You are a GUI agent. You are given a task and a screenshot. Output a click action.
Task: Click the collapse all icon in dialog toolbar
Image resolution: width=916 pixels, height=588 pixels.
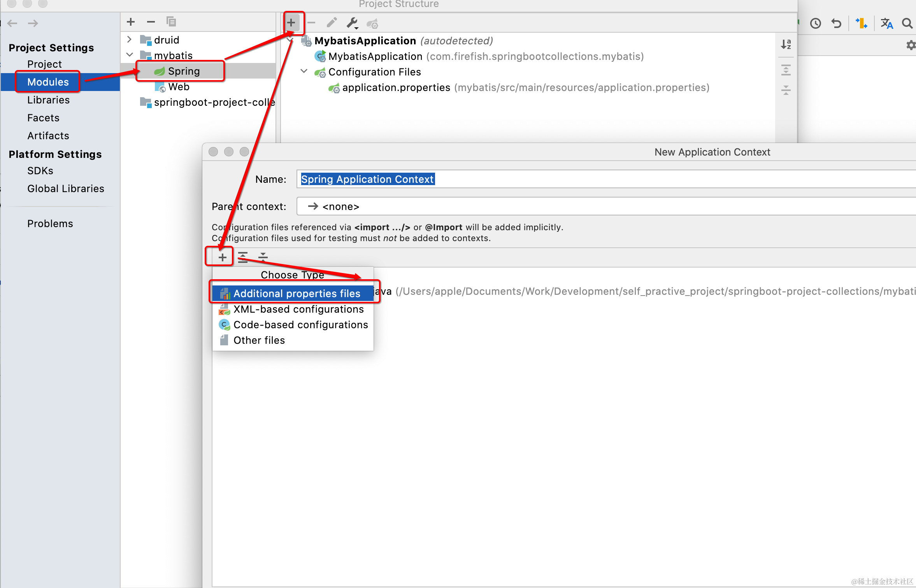coord(263,257)
